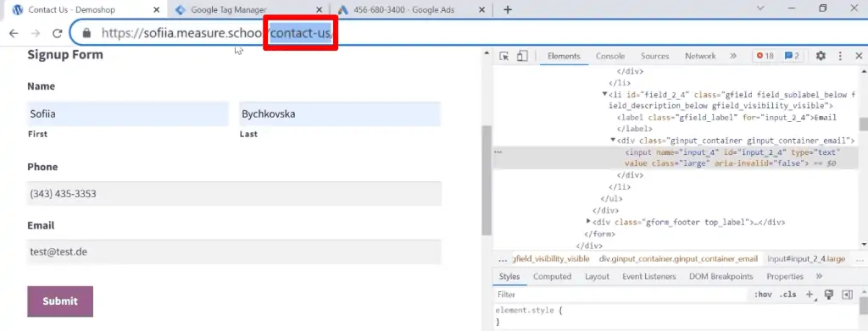Add a new style rule with plus icon
Viewport: 868px width, 331px height.
click(x=810, y=295)
